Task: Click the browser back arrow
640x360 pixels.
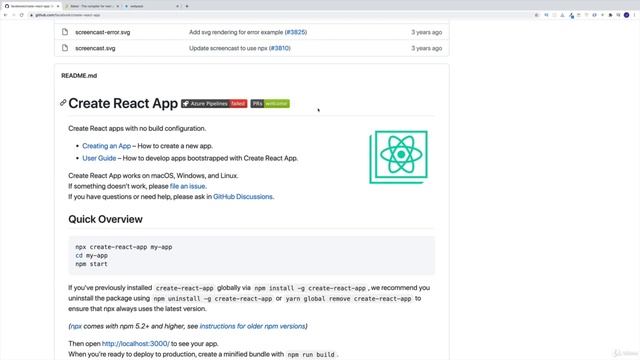Action: tap(5, 15)
